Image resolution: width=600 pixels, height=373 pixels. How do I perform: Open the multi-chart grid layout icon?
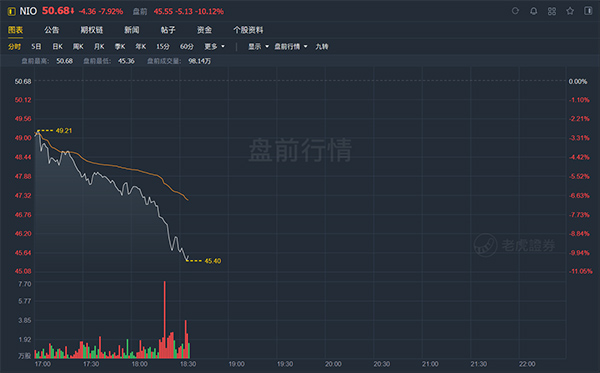[552, 11]
